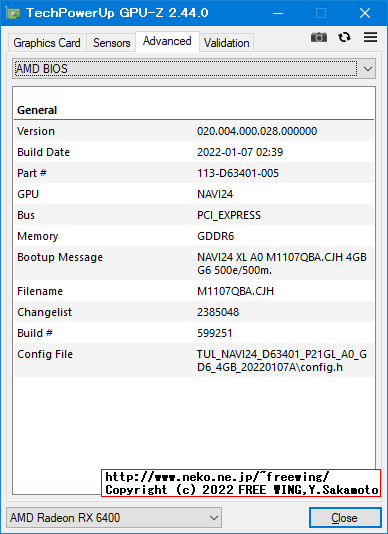Image resolution: width=388 pixels, height=534 pixels.
Task: Take a screenshot with the camera icon
Action: point(319,37)
